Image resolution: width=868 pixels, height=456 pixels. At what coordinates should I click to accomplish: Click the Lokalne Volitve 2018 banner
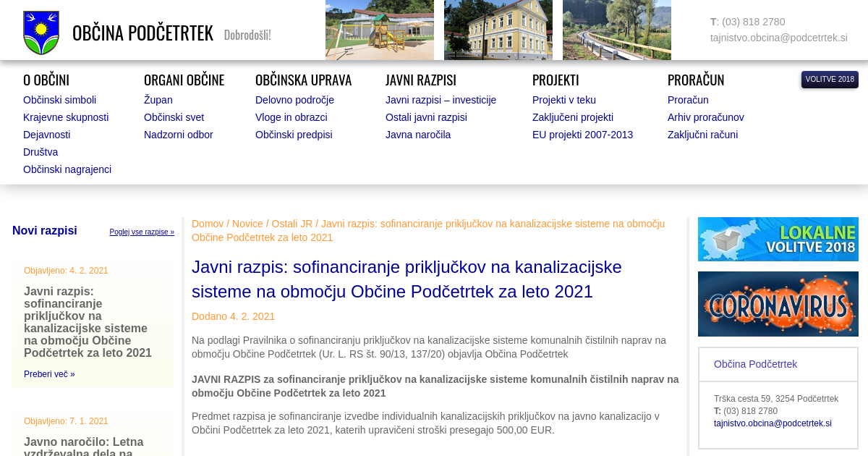point(778,239)
